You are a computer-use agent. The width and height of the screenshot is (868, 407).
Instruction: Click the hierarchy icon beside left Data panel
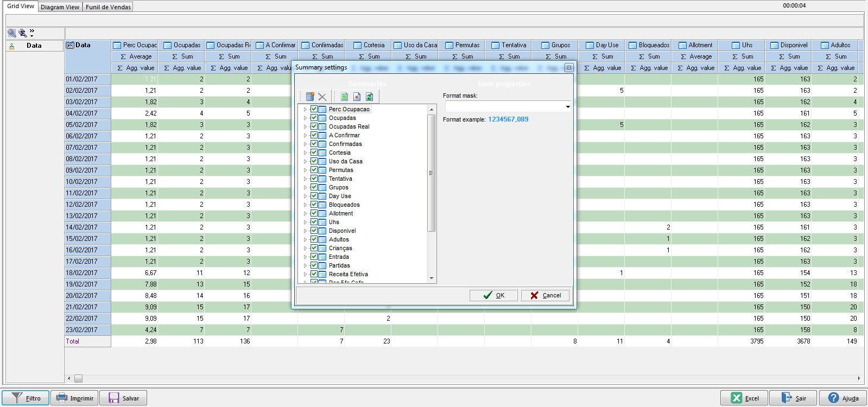pos(11,46)
